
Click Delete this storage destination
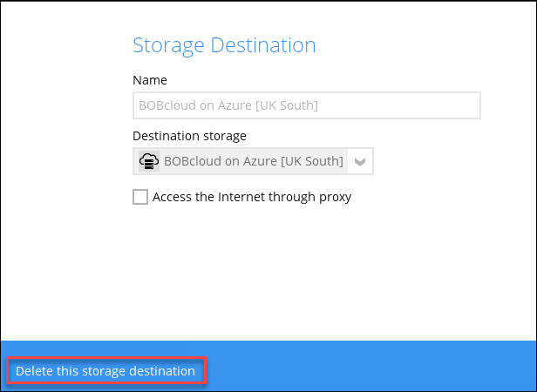(x=105, y=371)
